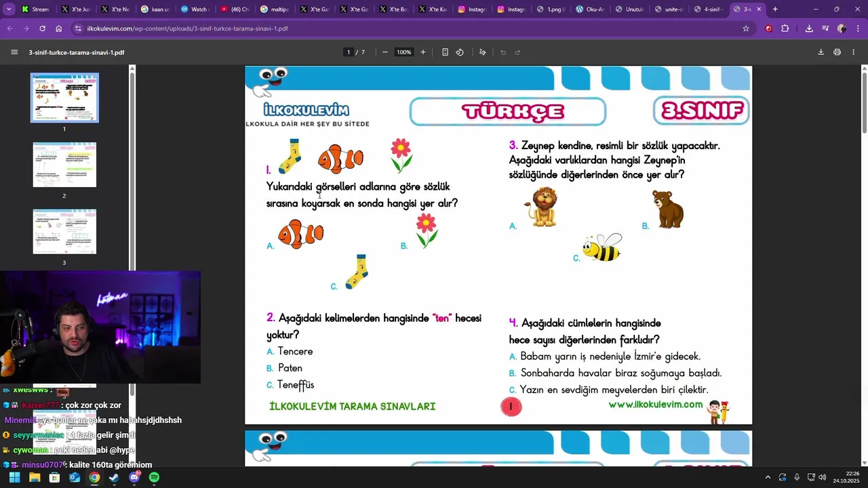The height and width of the screenshot is (488, 868).
Task: Download the PDF from viewer toolbar
Action: [821, 52]
